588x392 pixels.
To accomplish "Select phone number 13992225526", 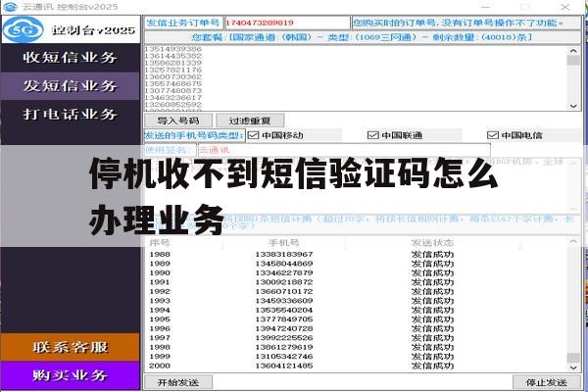I will click(284, 337).
